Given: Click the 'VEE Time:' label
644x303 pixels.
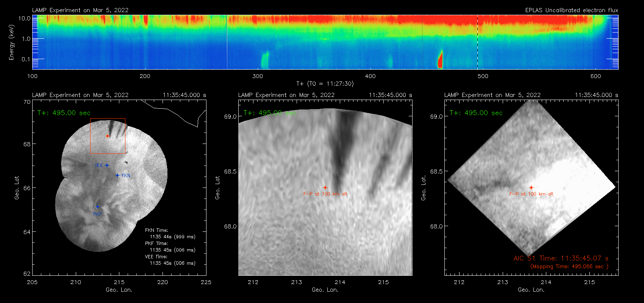Looking at the screenshot, I should pos(156,257).
